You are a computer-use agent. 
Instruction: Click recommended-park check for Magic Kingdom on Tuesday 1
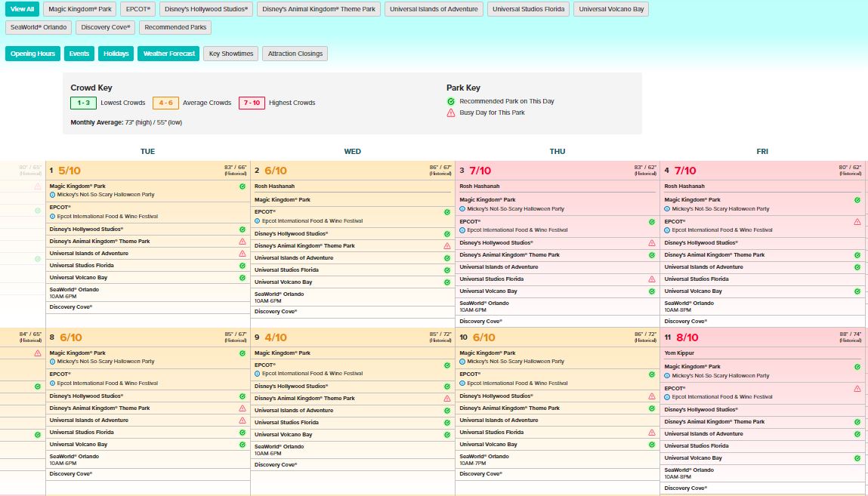242,186
